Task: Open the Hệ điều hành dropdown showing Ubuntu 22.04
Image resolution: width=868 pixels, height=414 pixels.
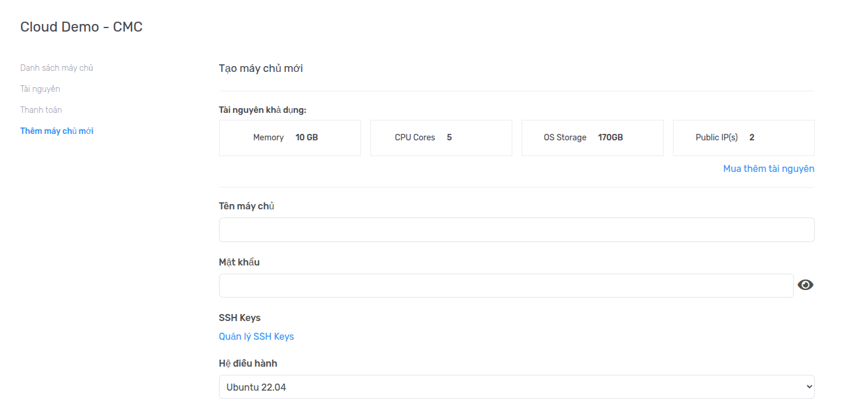Action: [516, 387]
